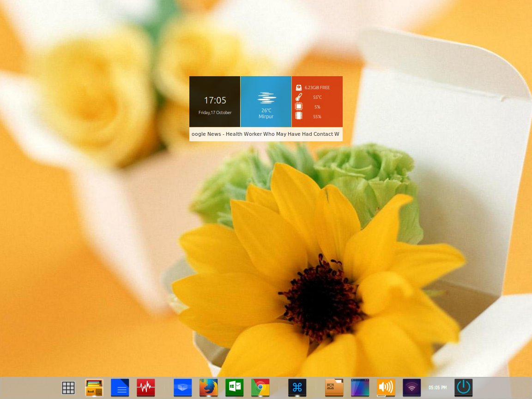Open the pictures folder icon
532x399 pixels.
[x=334, y=387]
